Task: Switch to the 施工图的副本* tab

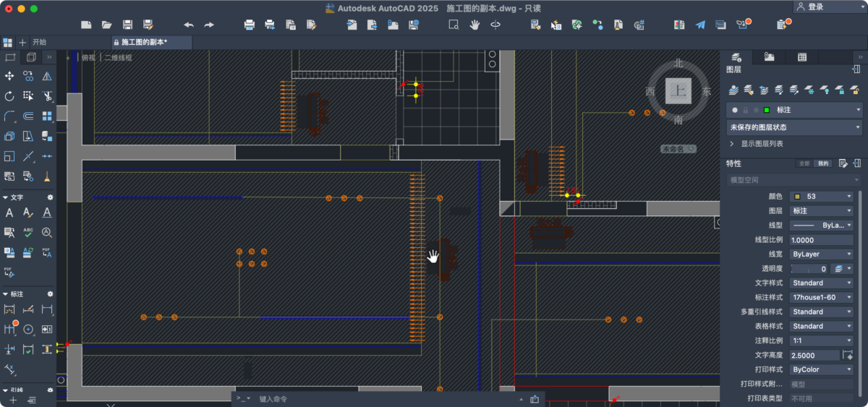Action: pyautogui.click(x=150, y=42)
